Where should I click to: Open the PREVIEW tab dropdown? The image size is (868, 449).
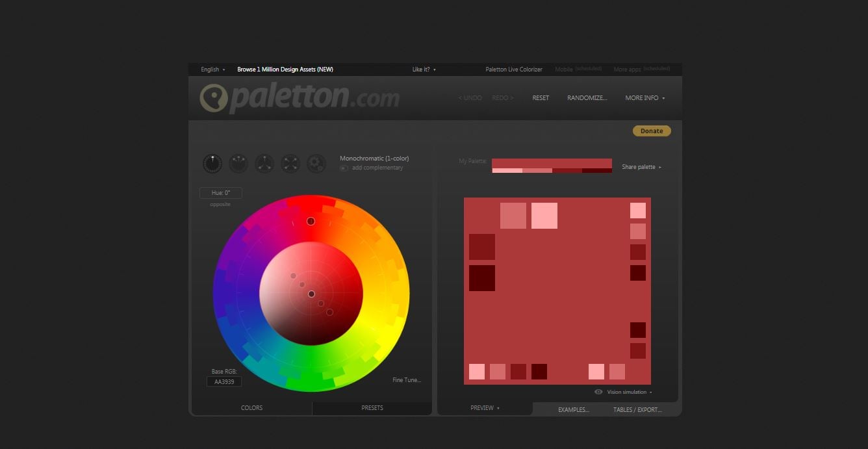[485, 408]
